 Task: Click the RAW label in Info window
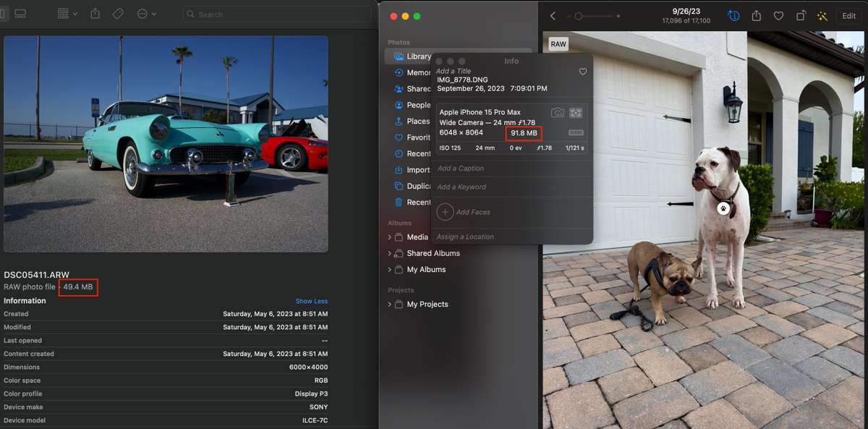coord(576,133)
